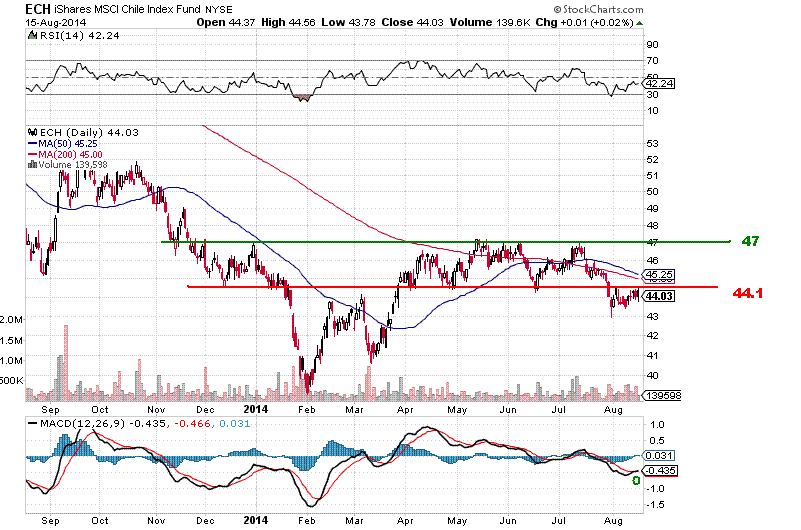Click the MA(200) 45.00 legend entry
801x530 pixels.
click(70, 155)
